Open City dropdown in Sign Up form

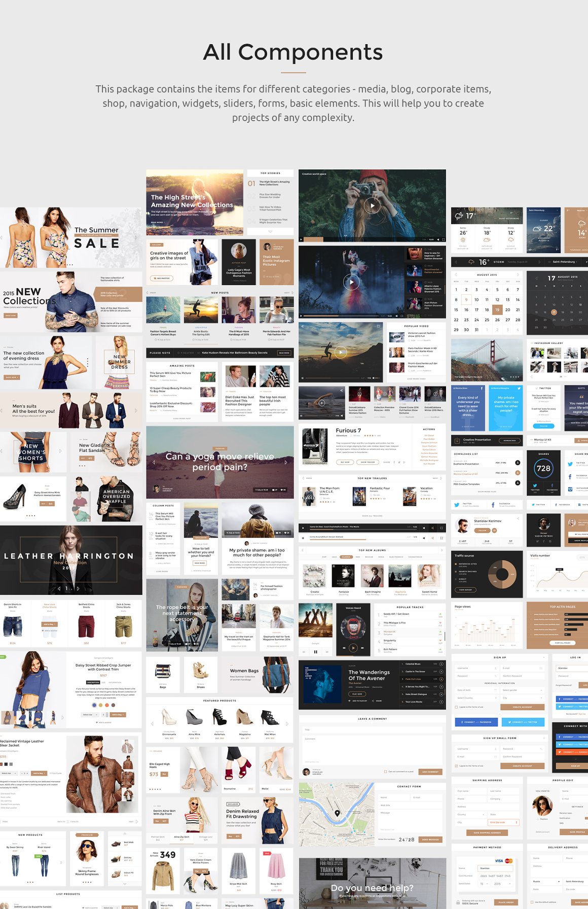pos(522,698)
